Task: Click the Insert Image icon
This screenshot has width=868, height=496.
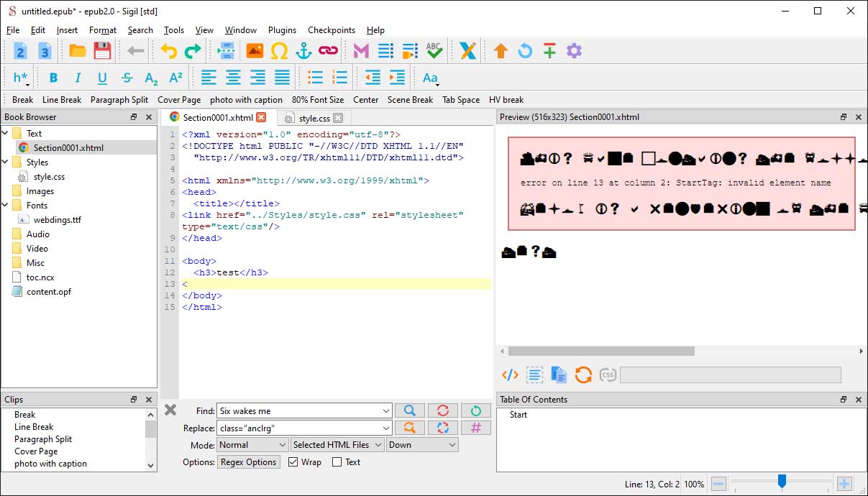Action: click(255, 51)
